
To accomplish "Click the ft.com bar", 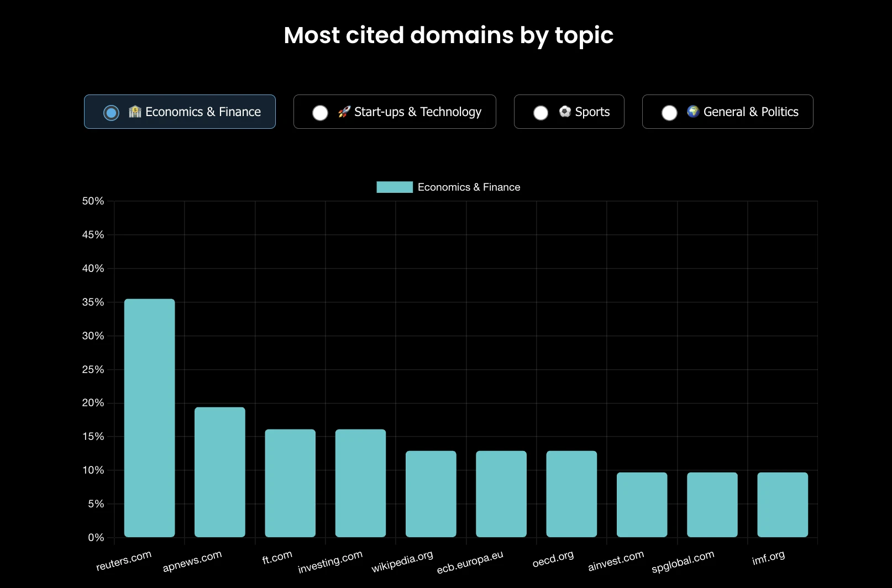I will tap(290, 483).
